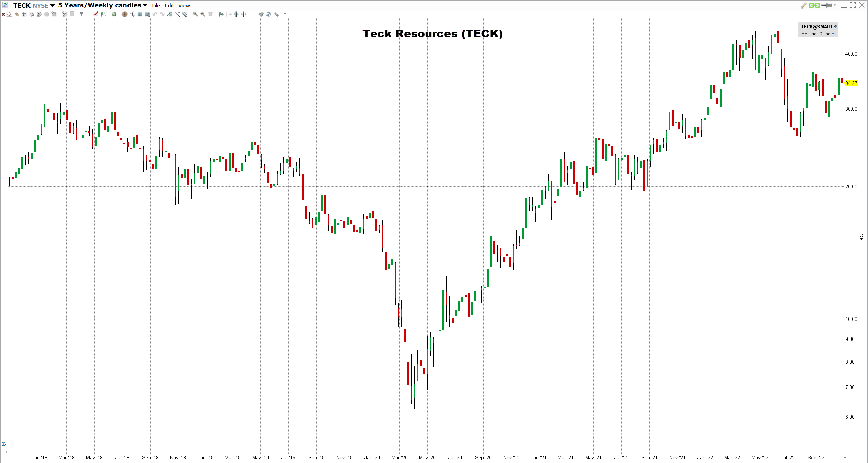Click the redo arrow icon
Viewport: 868px width, 463px height.
[x=162, y=14]
